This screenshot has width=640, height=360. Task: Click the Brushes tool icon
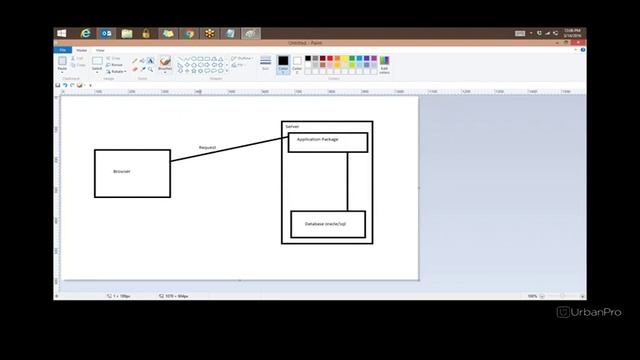[x=165, y=61]
